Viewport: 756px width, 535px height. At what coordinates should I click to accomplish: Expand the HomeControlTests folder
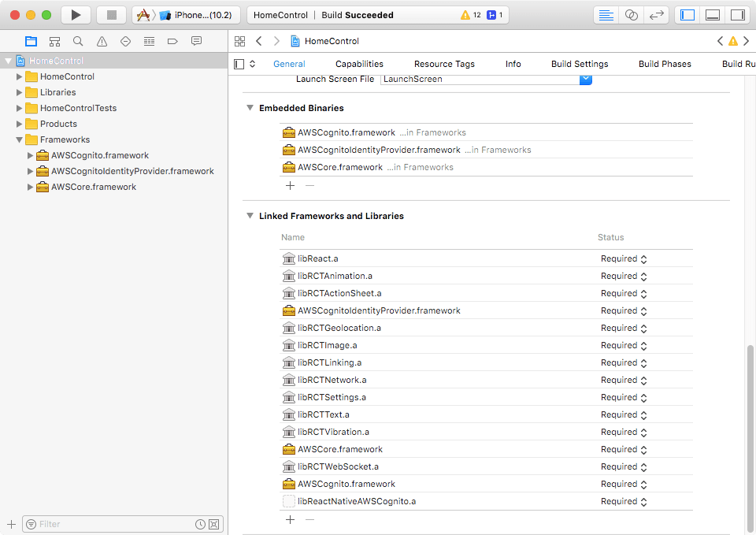(19, 108)
